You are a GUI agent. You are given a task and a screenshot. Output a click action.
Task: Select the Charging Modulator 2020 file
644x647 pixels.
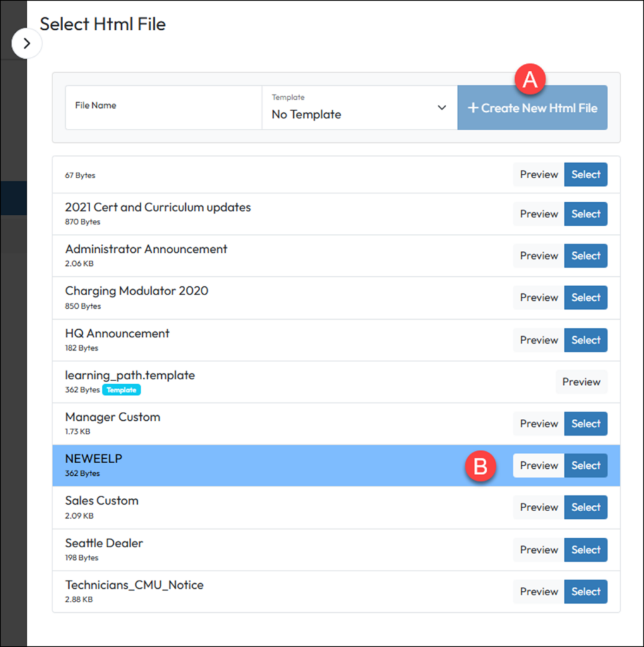pyautogui.click(x=585, y=298)
